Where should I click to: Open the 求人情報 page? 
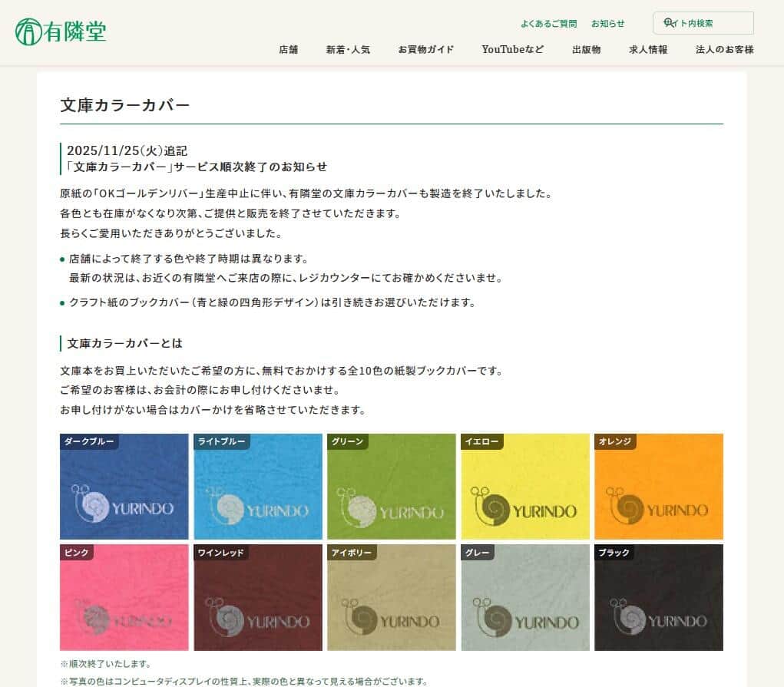(x=647, y=49)
